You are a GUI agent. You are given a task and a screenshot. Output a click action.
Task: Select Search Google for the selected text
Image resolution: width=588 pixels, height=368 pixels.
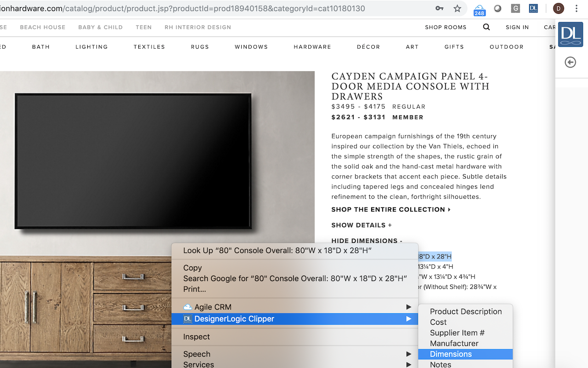point(294,278)
